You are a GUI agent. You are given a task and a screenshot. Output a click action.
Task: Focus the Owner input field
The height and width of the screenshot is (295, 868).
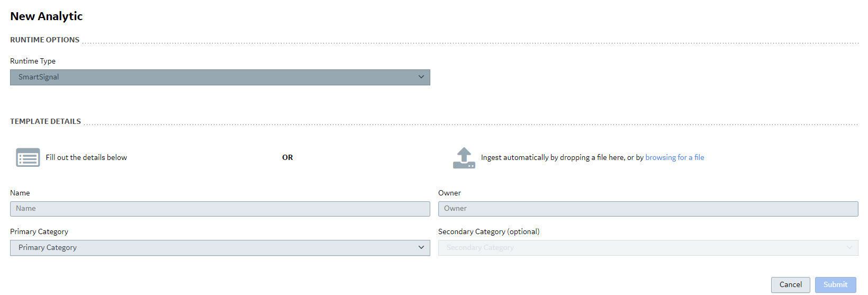(648, 209)
